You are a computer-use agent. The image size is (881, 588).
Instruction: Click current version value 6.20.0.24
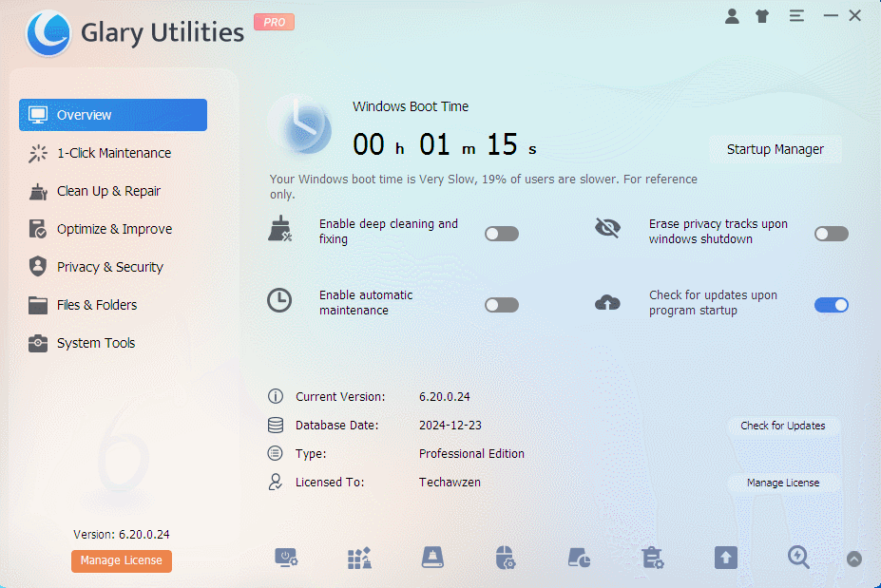pyautogui.click(x=445, y=397)
